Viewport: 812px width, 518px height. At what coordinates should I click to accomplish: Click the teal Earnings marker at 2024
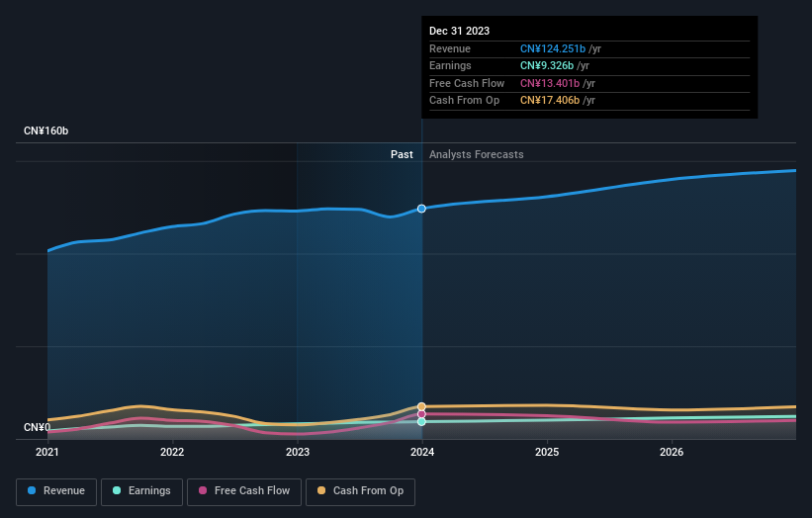click(421, 422)
